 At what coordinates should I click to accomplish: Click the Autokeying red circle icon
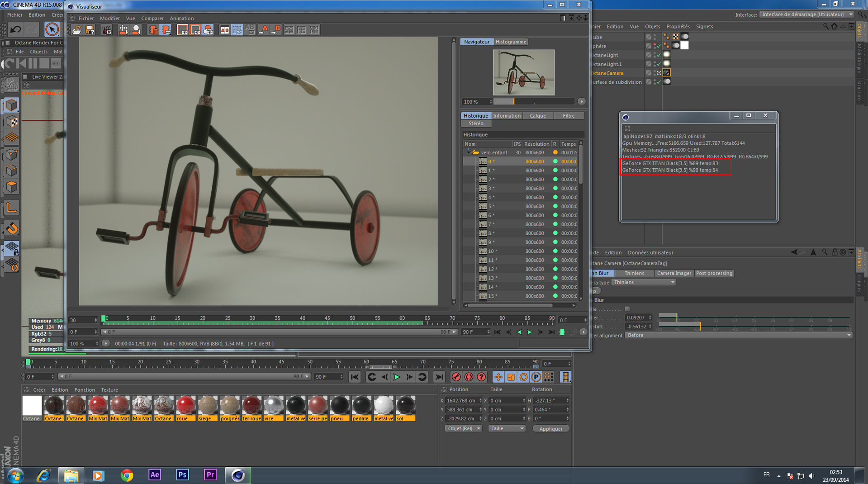pos(469,377)
